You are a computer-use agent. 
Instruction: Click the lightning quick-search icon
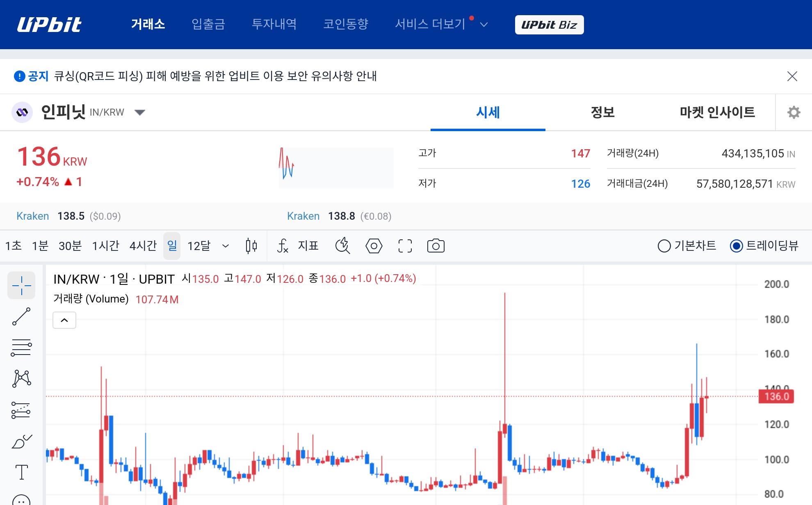[x=343, y=246]
